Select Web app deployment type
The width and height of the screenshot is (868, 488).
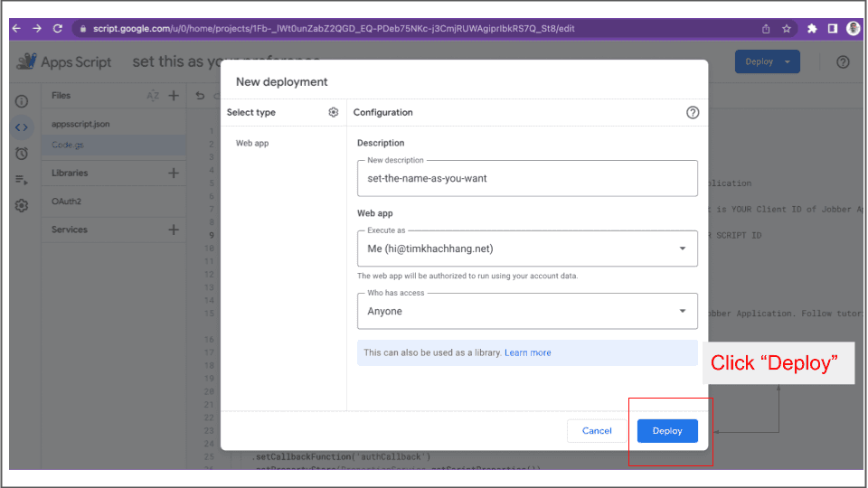pos(252,143)
